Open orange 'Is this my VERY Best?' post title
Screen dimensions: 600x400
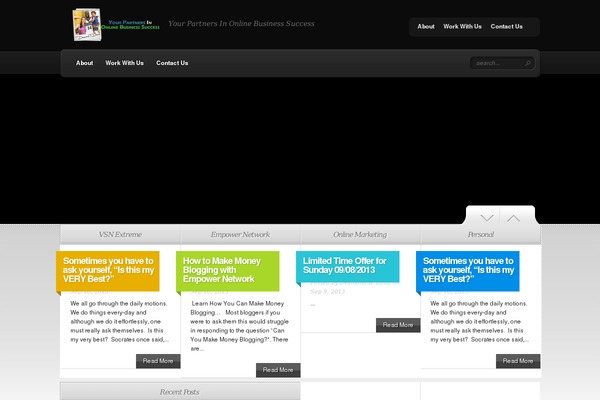[108, 270]
